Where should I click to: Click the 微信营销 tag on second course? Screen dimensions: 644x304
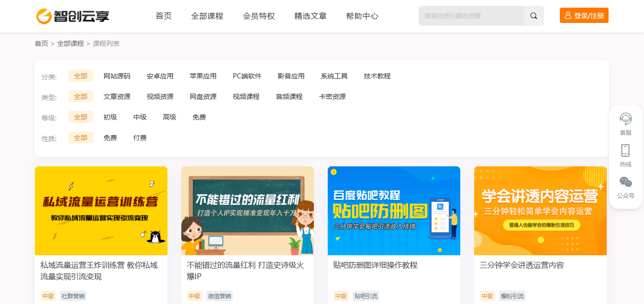coord(220,296)
